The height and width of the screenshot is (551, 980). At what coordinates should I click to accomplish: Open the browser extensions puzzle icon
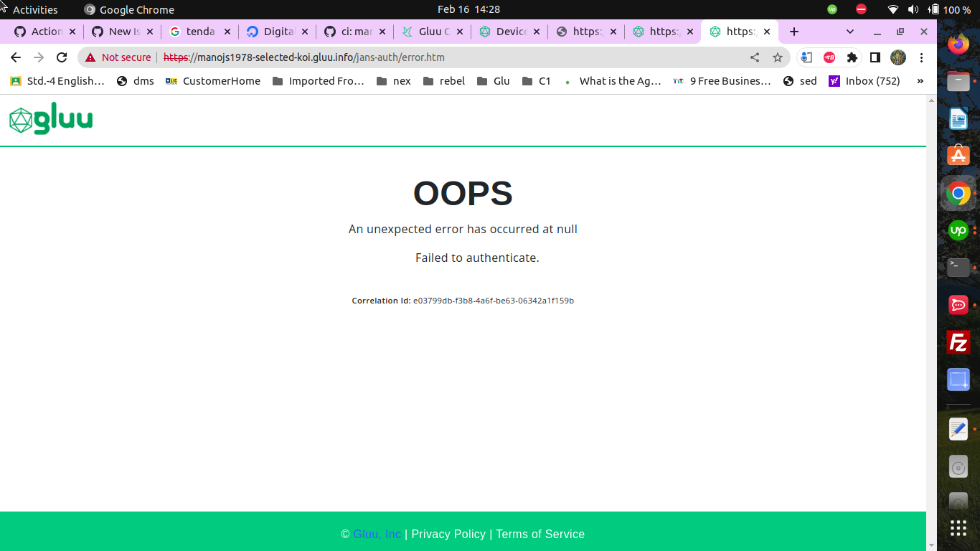pos(852,57)
